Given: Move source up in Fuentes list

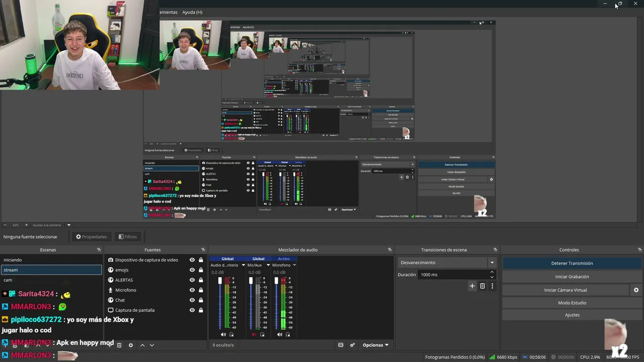Looking at the screenshot, I should pyautogui.click(x=142, y=345).
